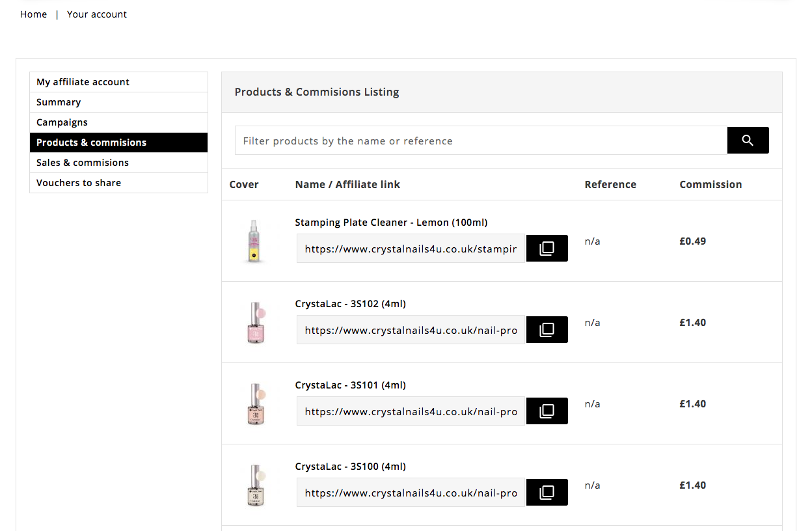The height and width of the screenshot is (531, 812).
Task: Copy the Stamping Plate Cleaner affiliate link
Action: (547, 249)
